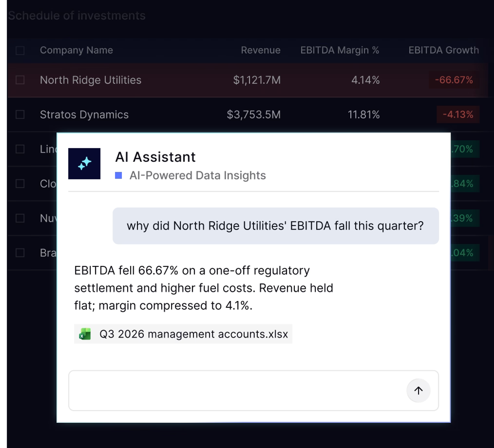Click the -66.67% EBITDA growth badge
This screenshot has width=494, height=448.
coord(454,80)
